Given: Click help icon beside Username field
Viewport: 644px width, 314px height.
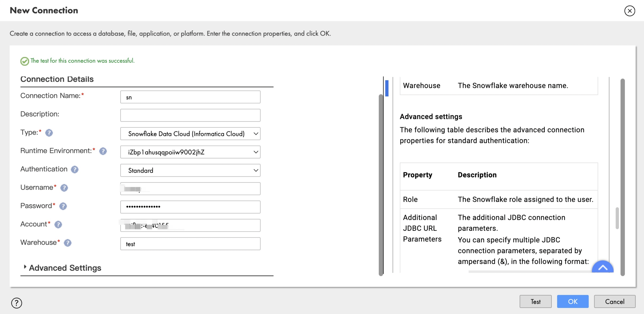Looking at the screenshot, I should click(x=64, y=188).
